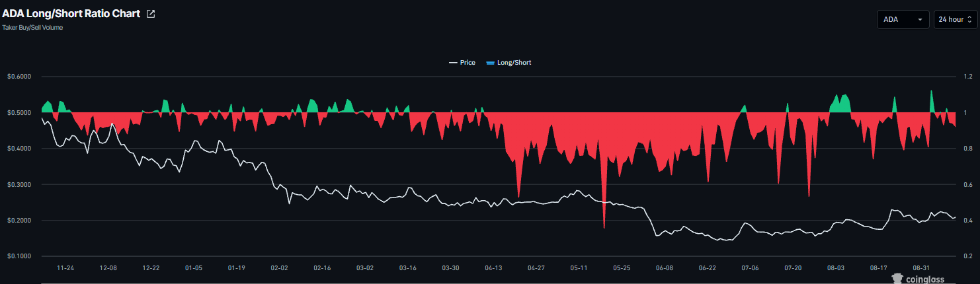Click the $0.4000 price axis label
980x284 pixels.
pos(19,149)
